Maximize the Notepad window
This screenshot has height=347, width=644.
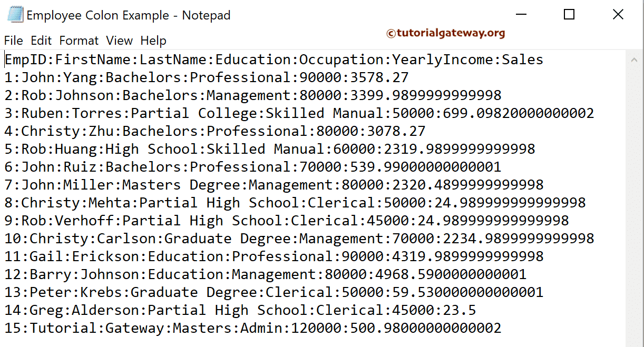coord(569,15)
